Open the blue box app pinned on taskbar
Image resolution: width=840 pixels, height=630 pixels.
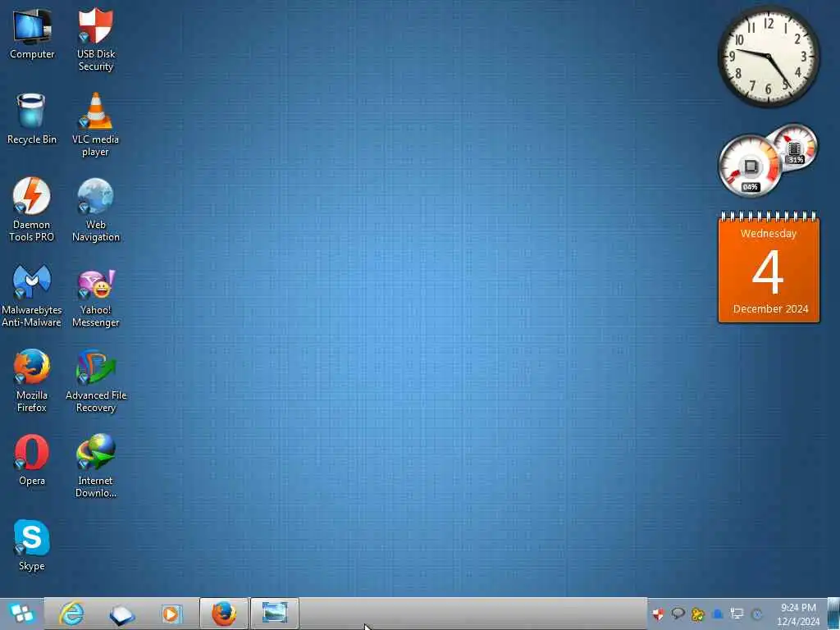pyautogui.click(x=122, y=615)
